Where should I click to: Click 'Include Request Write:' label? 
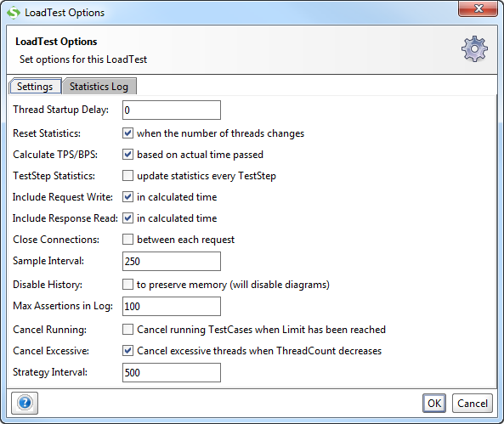(x=63, y=197)
